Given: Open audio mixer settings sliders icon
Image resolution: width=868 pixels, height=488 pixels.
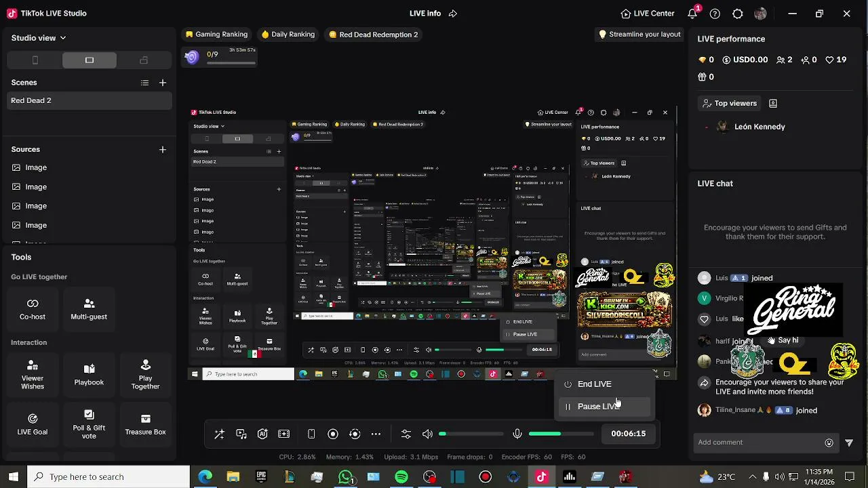Looking at the screenshot, I should point(406,434).
